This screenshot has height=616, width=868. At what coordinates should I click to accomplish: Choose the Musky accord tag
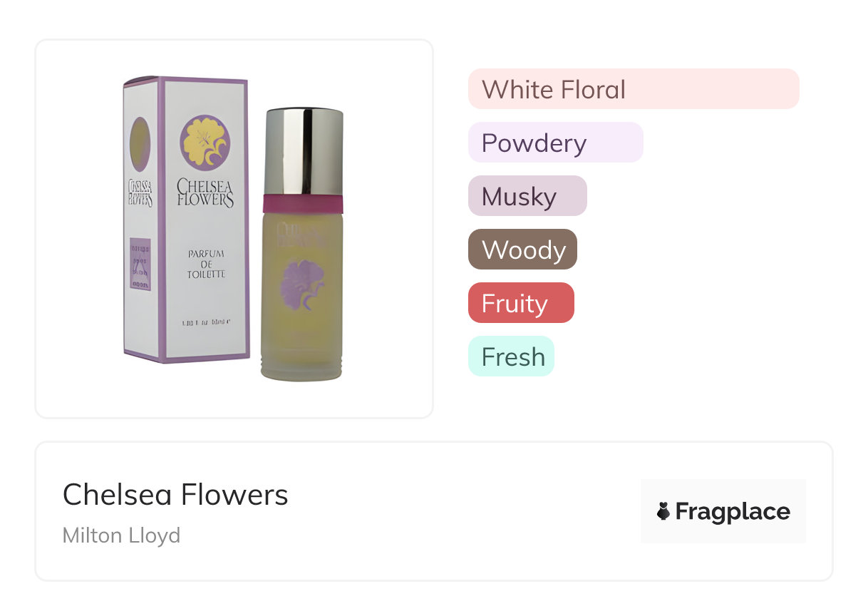[x=527, y=196]
